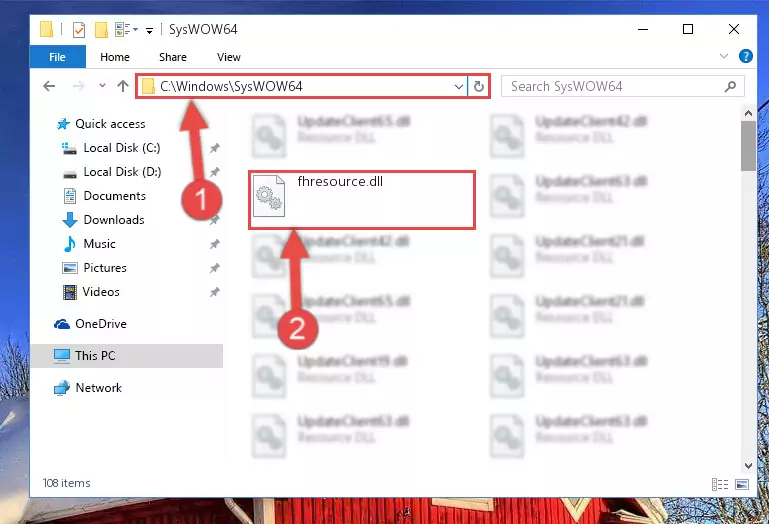Click the magnifier search icon
The image size is (769, 524).
730,87
